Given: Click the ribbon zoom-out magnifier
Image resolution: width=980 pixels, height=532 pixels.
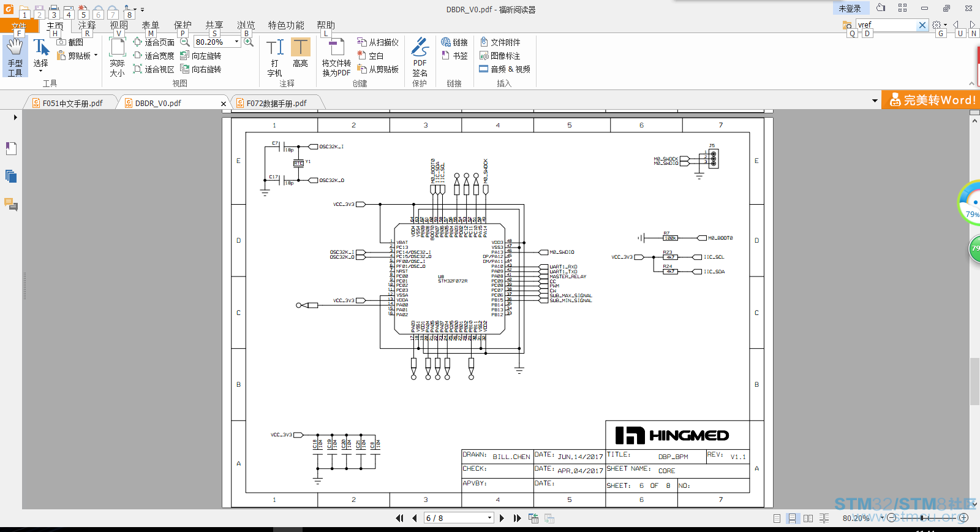Looking at the screenshot, I should [x=184, y=42].
